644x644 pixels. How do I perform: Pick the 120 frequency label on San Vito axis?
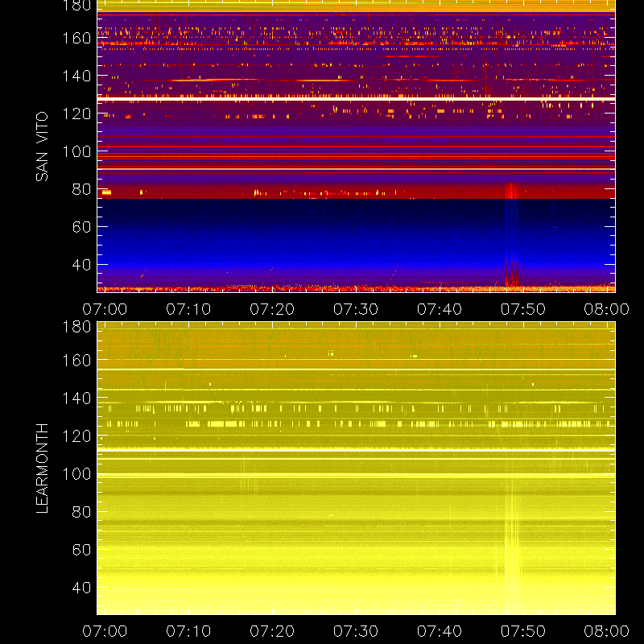pos(76,114)
